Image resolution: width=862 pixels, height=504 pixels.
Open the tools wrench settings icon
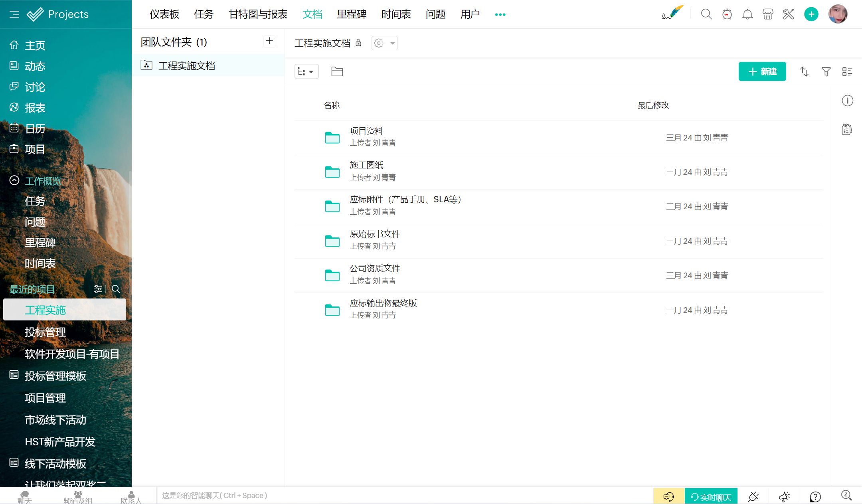coord(788,14)
